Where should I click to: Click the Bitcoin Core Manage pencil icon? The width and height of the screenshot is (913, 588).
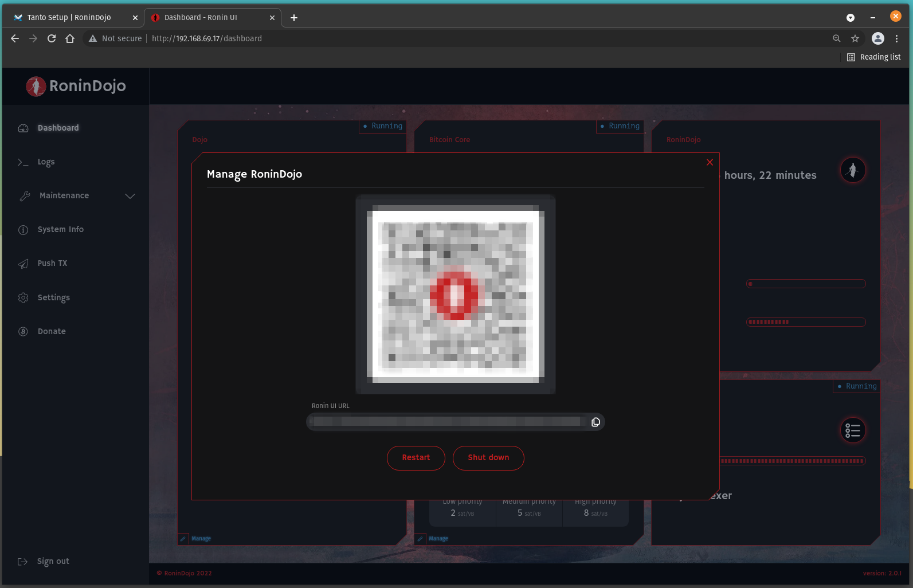coord(420,539)
